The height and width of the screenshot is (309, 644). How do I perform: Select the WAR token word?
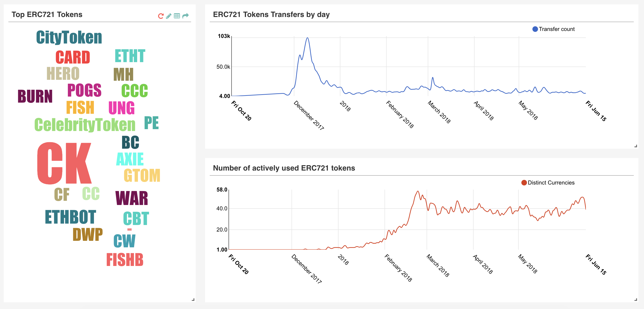point(132,198)
